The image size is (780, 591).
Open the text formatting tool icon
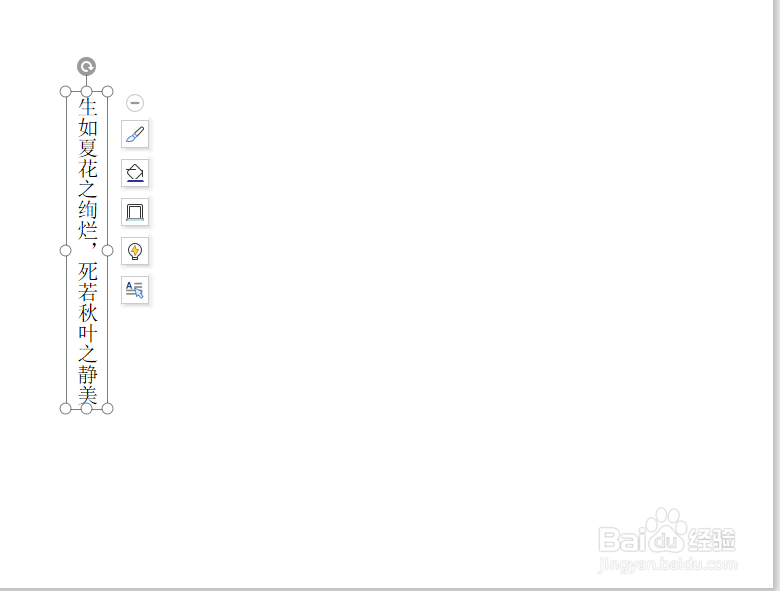pos(135,290)
